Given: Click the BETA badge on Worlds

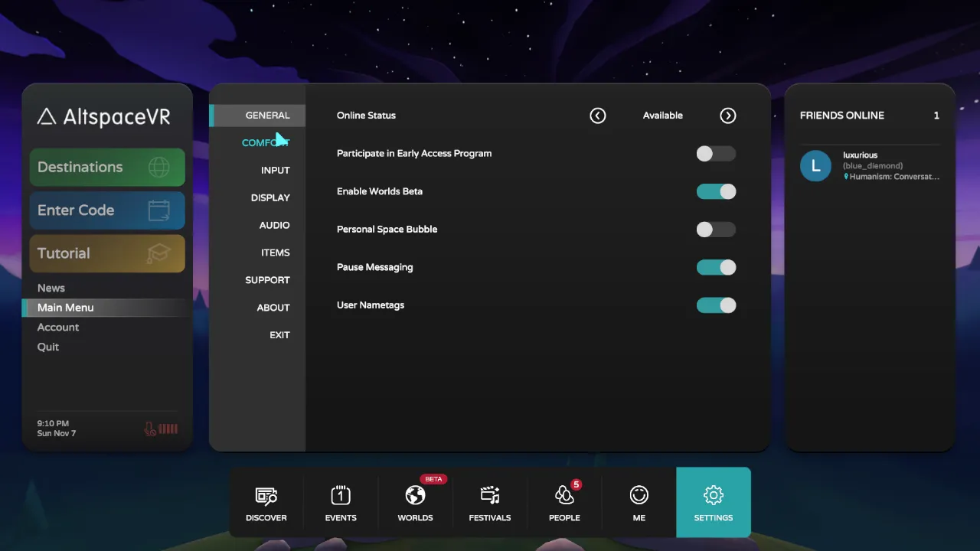Looking at the screenshot, I should pyautogui.click(x=433, y=479).
